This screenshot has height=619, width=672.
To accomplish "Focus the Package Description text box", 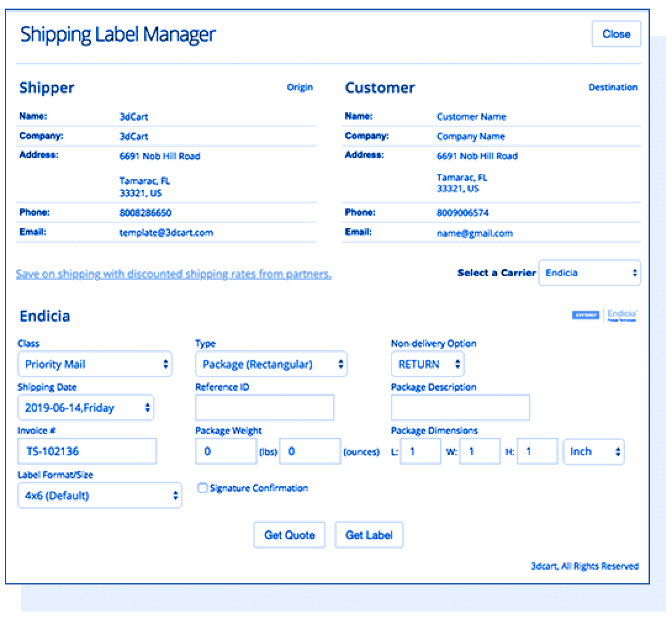I will tap(460, 408).
